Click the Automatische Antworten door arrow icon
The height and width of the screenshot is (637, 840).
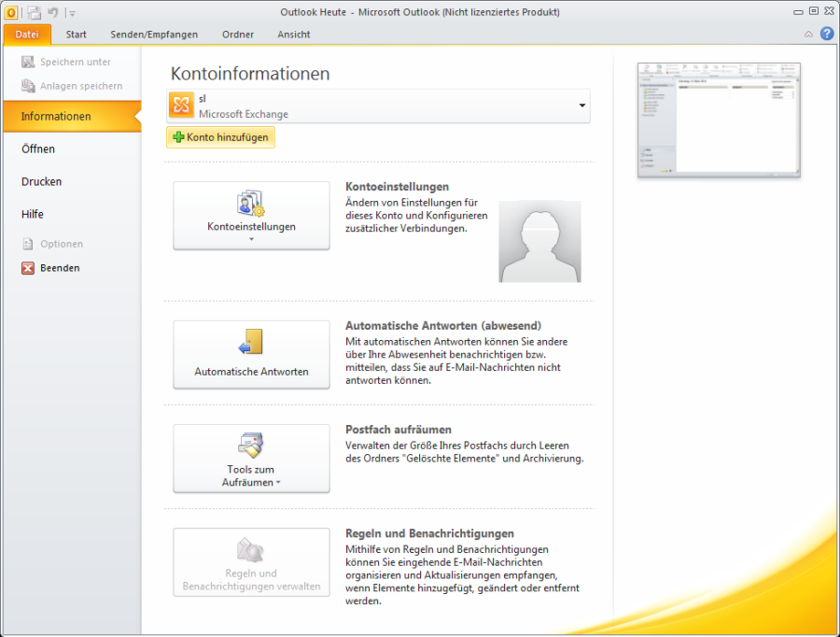(x=251, y=342)
